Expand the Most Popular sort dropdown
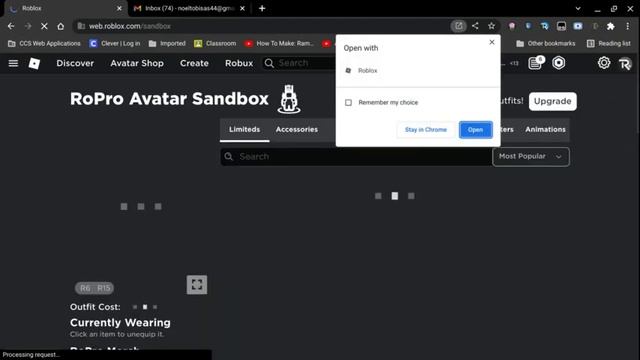 (531, 157)
